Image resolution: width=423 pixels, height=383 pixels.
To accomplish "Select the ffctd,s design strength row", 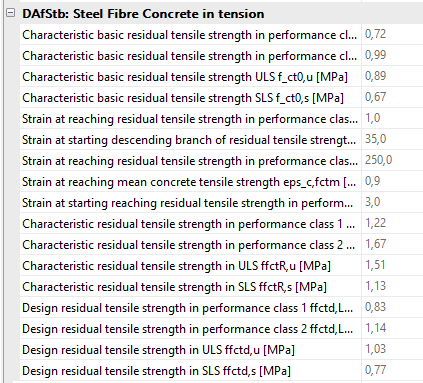I will tap(190, 371).
